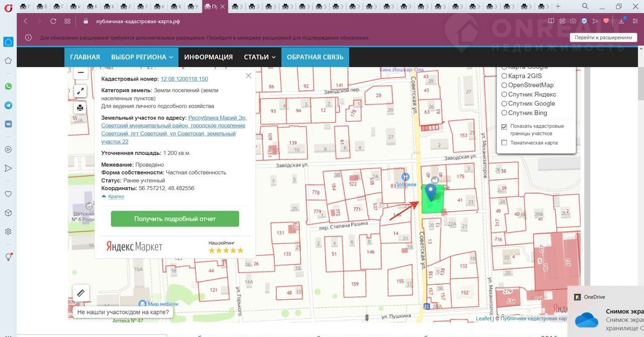Select the ruler measurement tool
Viewport: 644px width, 337px height.
(80, 293)
